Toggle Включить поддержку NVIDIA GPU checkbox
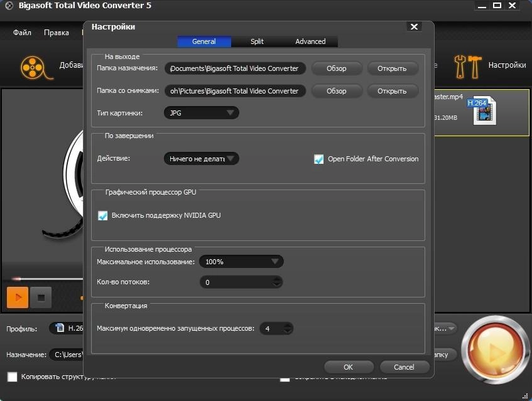The height and width of the screenshot is (401, 532). pyautogui.click(x=102, y=215)
